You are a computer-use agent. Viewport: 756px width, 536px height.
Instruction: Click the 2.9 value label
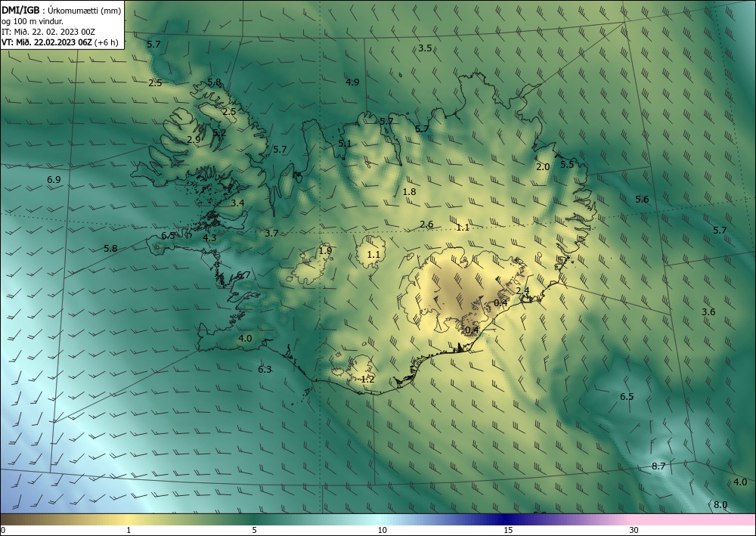pos(194,140)
